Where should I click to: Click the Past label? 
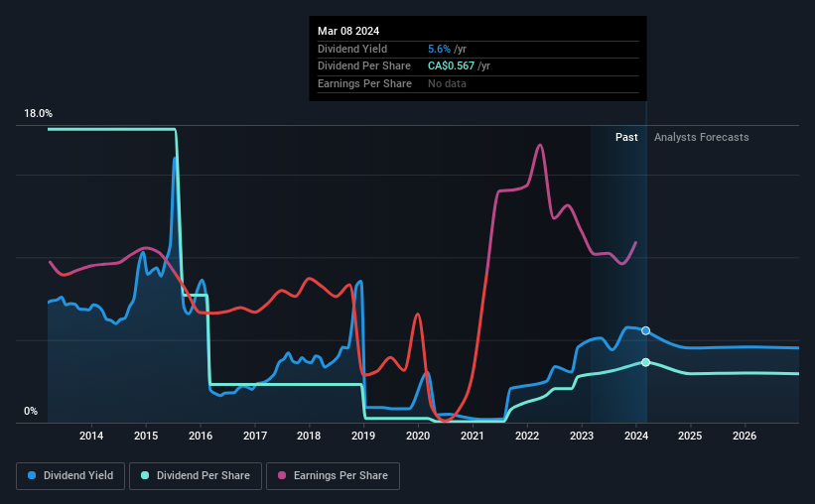pos(626,137)
